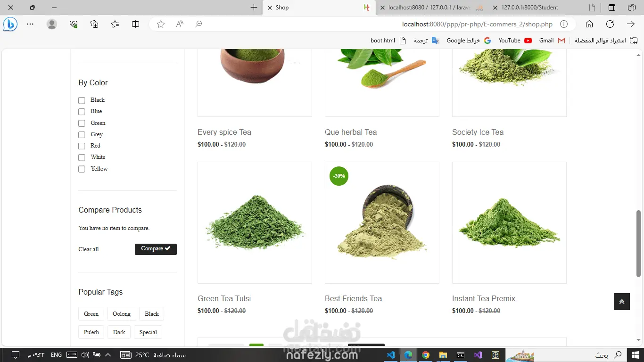Image resolution: width=644 pixels, height=362 pixels.
Task: Open the Google Maps bookmark
Action: pos(469,41)
